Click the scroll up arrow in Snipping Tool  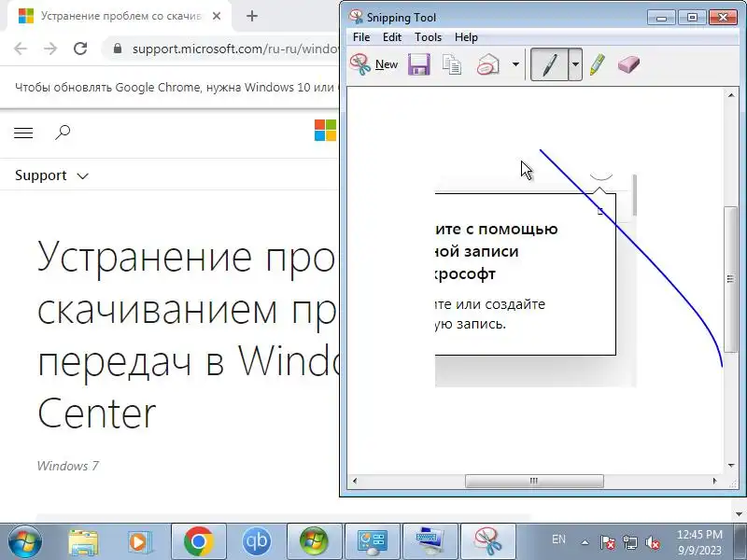pyautogui.click(x=731, y=95)
